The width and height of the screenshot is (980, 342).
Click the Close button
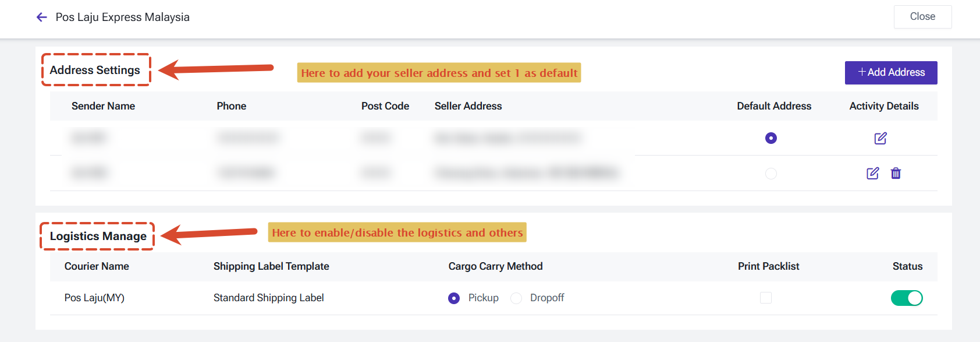click(922, 17)
